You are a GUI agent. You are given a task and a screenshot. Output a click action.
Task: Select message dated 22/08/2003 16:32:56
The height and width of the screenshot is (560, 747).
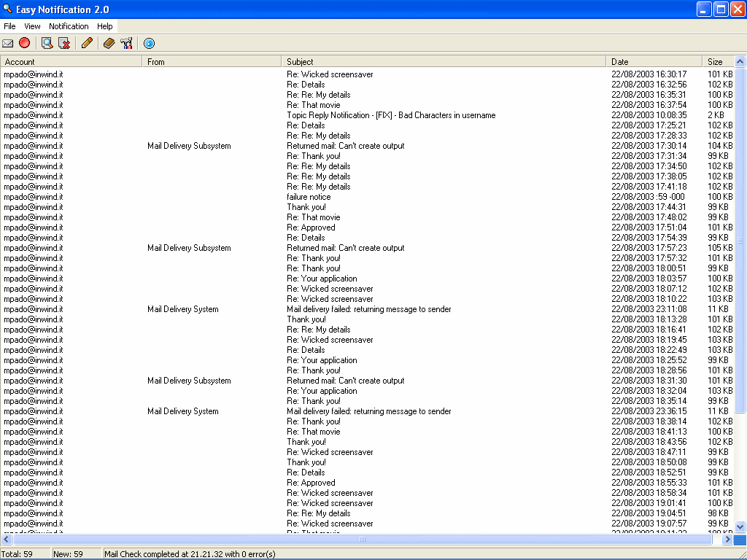368,85
